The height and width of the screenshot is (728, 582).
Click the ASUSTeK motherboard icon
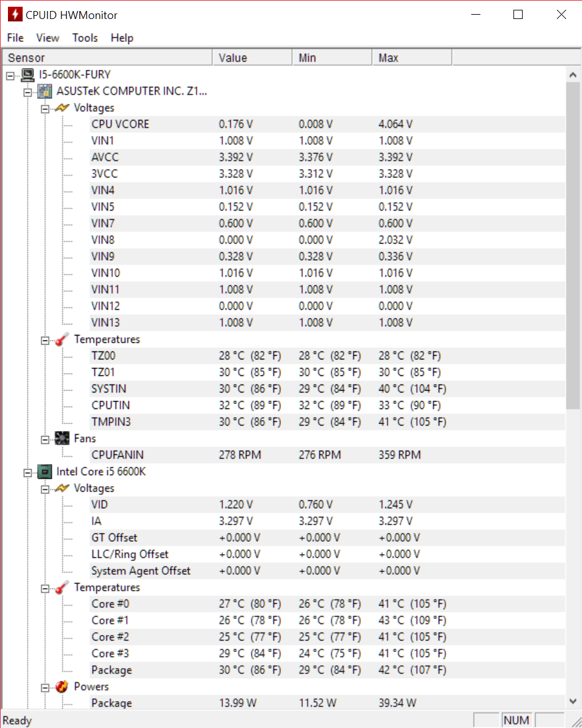click(45, 91)
